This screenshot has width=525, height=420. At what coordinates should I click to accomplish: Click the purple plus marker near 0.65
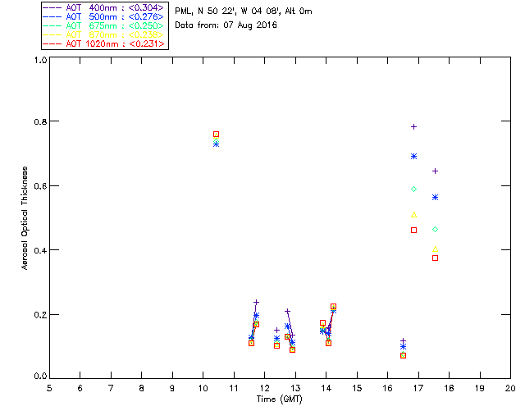click(435, 171)
